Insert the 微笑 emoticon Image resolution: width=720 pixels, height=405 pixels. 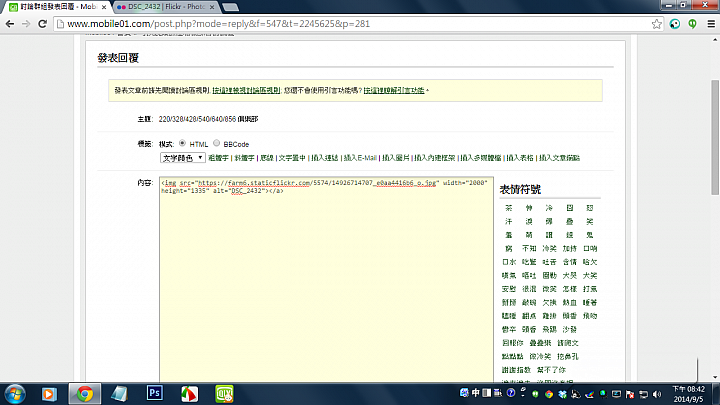pyautogui.click(x=549, y=289)
